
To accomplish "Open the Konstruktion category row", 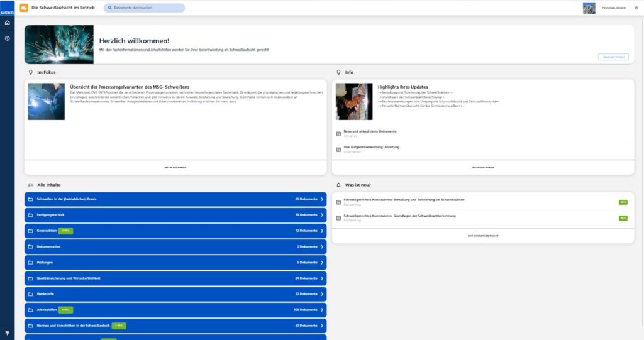I will coord(175,231).
